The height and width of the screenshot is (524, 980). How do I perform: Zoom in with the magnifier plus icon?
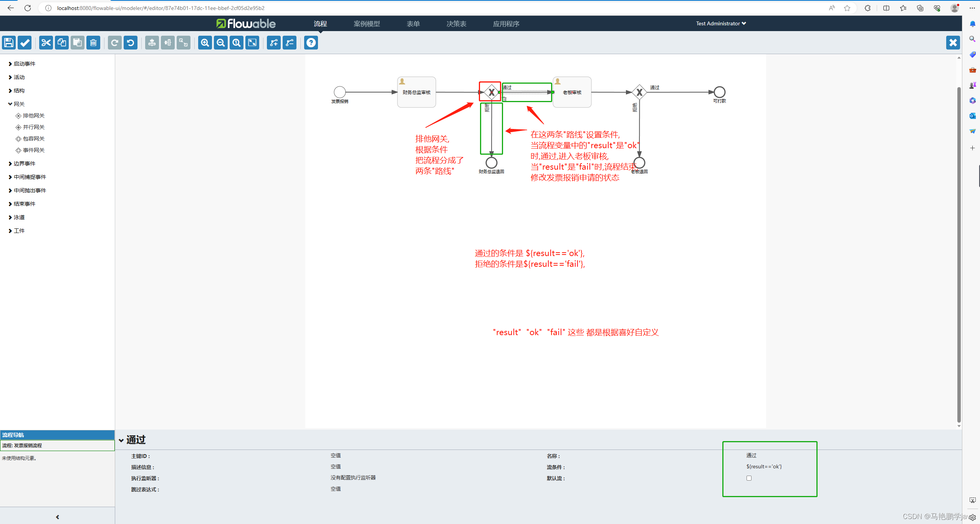(205, 43)
